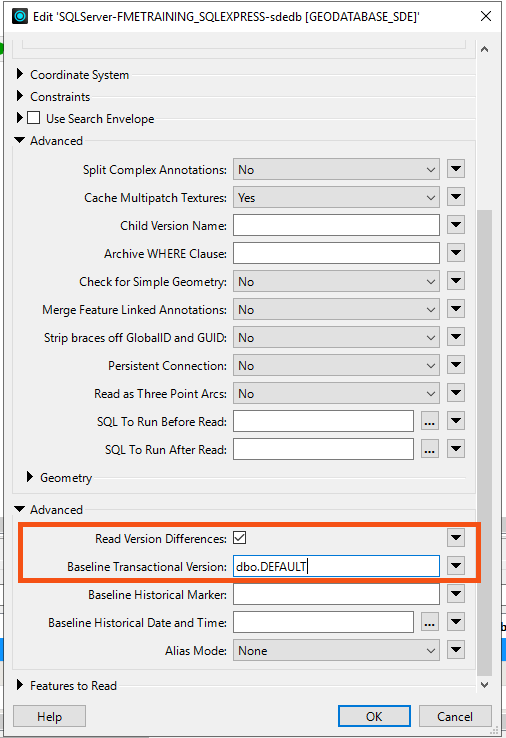506x738 pixels.
Task: Open parameter menu arrow beside Split Complex Annotations
Action: 456,169
